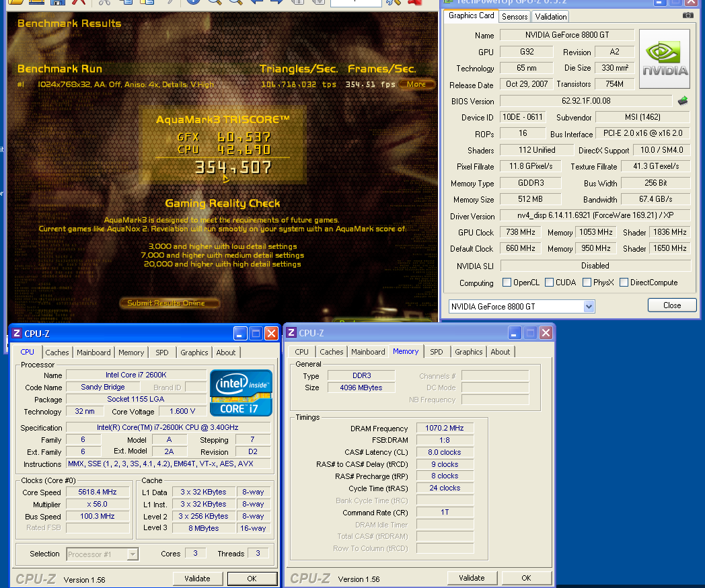705x588 pixels.
Task: Click the Intel Core i7 logo badge
Action: click(241, 393)
